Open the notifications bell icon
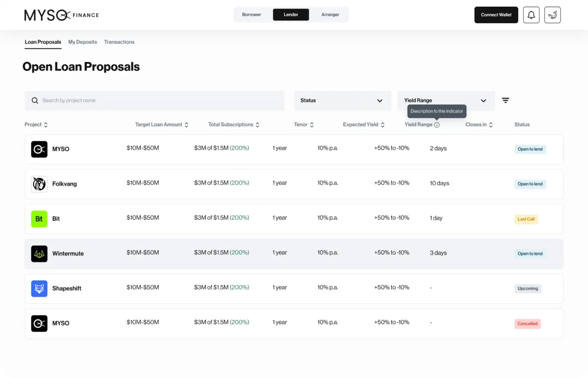The width and height of the screenshot is (588, 378). [x=531, y=15]
